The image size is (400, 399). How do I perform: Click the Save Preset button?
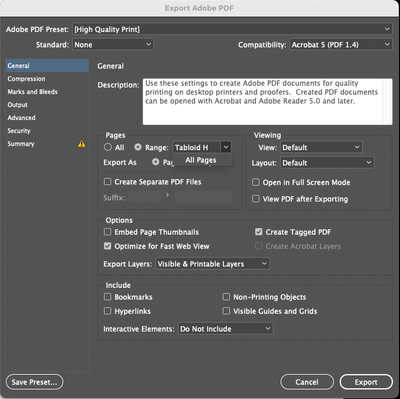pyautogui.click(x=35, y=382)
